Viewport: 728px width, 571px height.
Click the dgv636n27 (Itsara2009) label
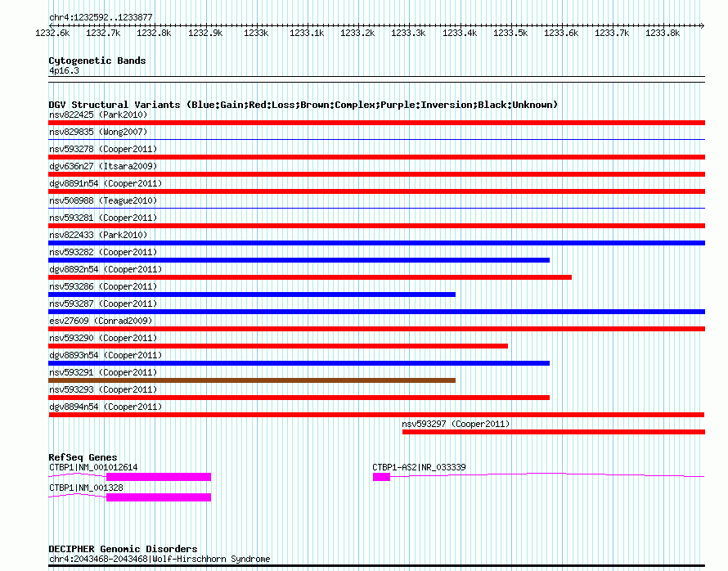[x=103, y=166]
